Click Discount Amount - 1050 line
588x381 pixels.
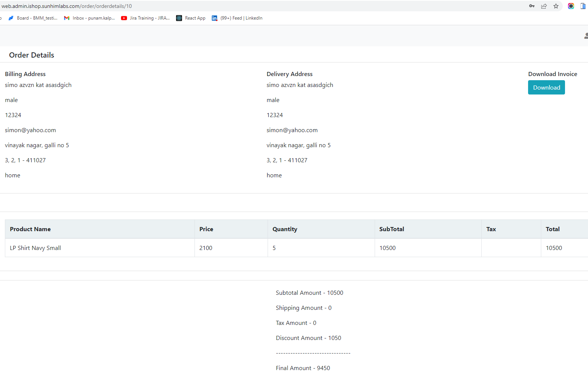[x=308, y=338]
